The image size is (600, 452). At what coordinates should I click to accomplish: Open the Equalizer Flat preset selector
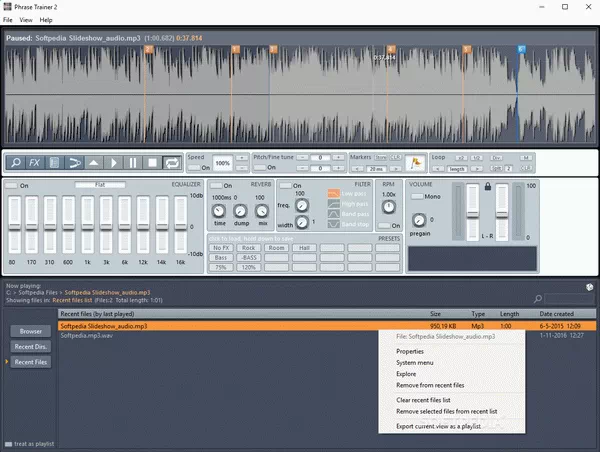pos(100,185)
